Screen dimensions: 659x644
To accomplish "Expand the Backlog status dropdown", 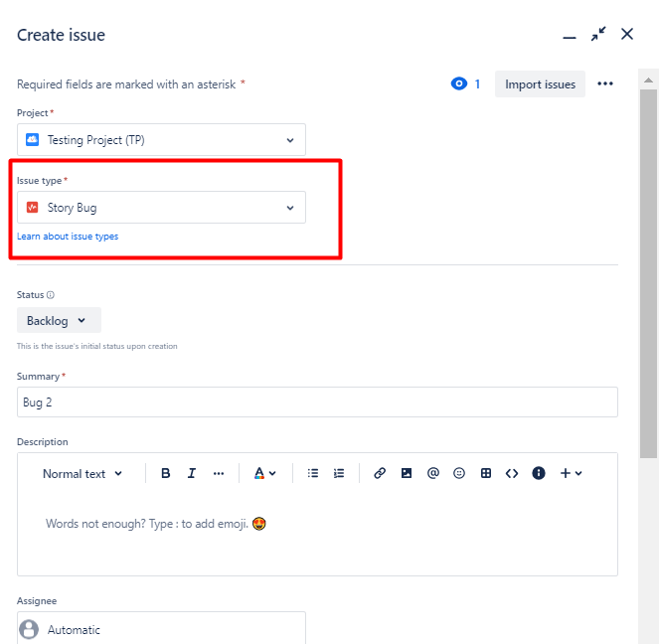I will (59, 321).
